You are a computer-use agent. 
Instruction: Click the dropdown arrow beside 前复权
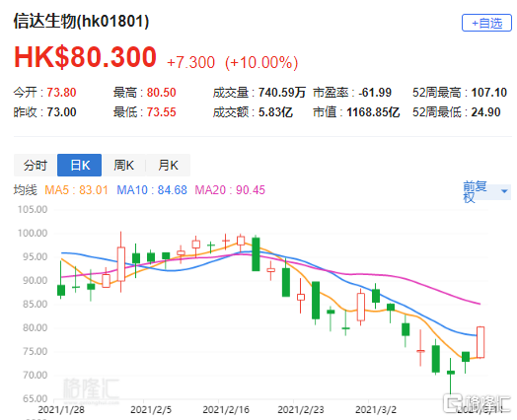coord(504,191)
